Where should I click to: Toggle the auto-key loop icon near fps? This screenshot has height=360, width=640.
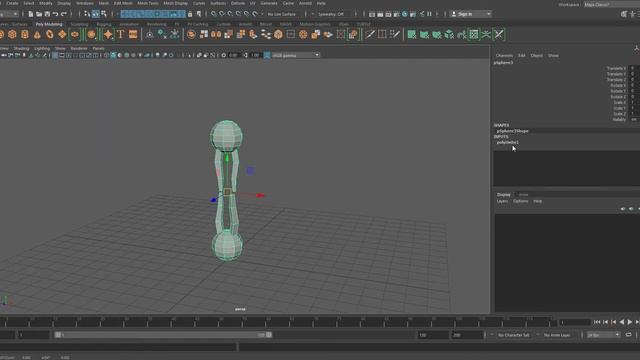pyautogui.click(x=628, y=335)
